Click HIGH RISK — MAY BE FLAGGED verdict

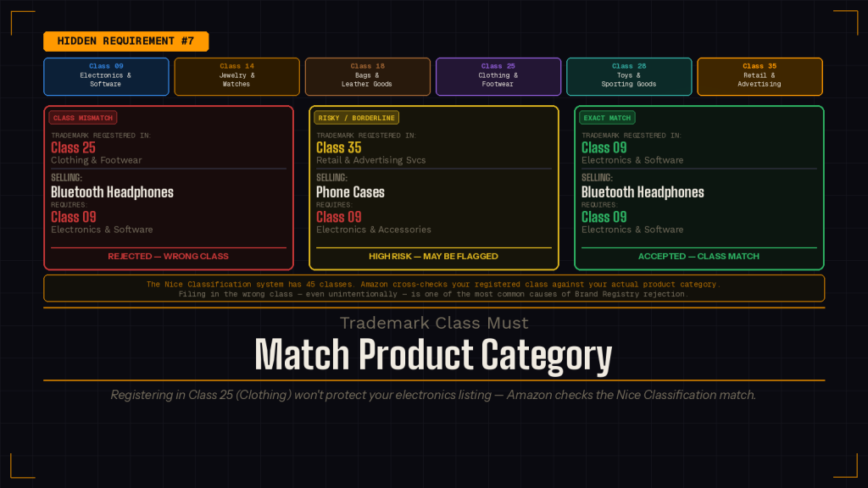[x=433, y=256]
